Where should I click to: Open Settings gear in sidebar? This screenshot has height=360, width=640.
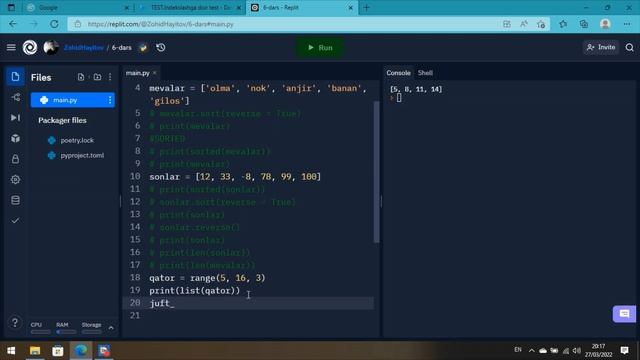[16, 179]
